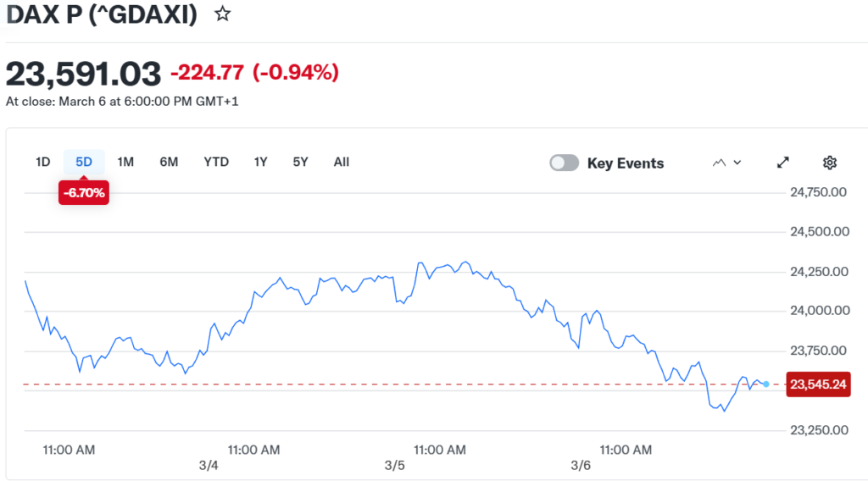Select the 5D time range

[x=84, y=162]
